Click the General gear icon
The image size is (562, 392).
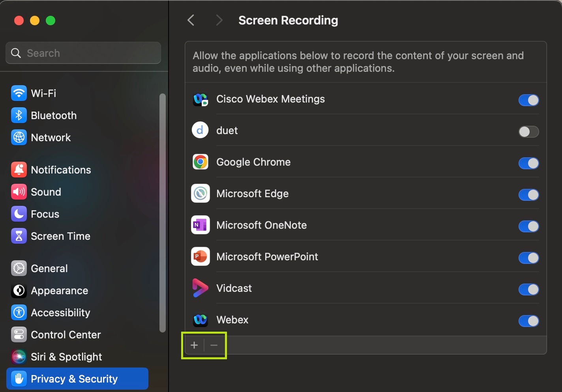point(19,269)
